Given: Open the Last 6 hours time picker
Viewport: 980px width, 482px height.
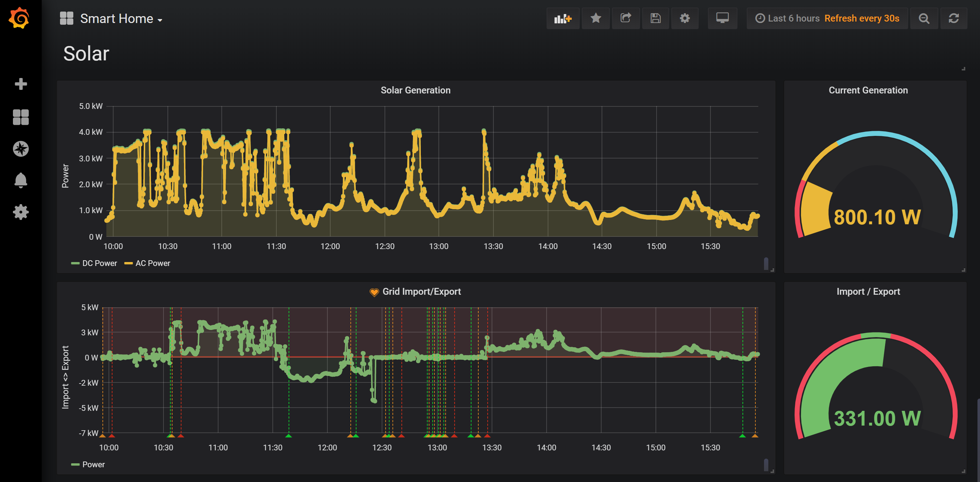Looking at the screenshot, I should (787, 18).
